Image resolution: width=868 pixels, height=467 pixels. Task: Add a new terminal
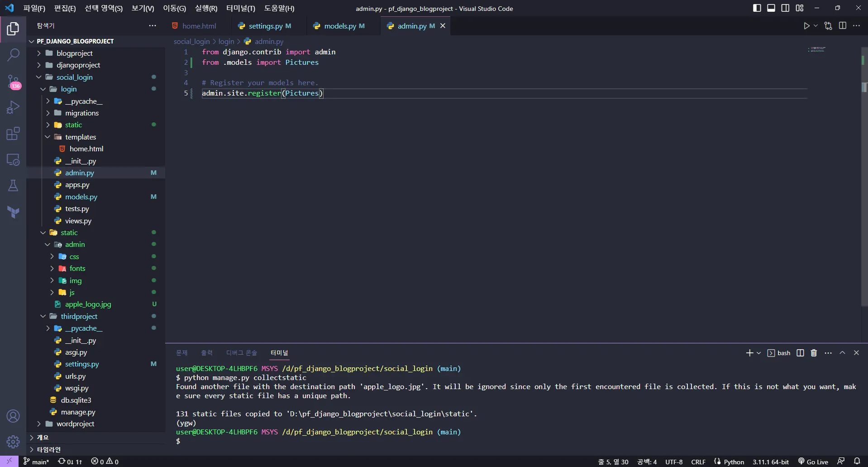pyautogui.click(x=749, y=353)
